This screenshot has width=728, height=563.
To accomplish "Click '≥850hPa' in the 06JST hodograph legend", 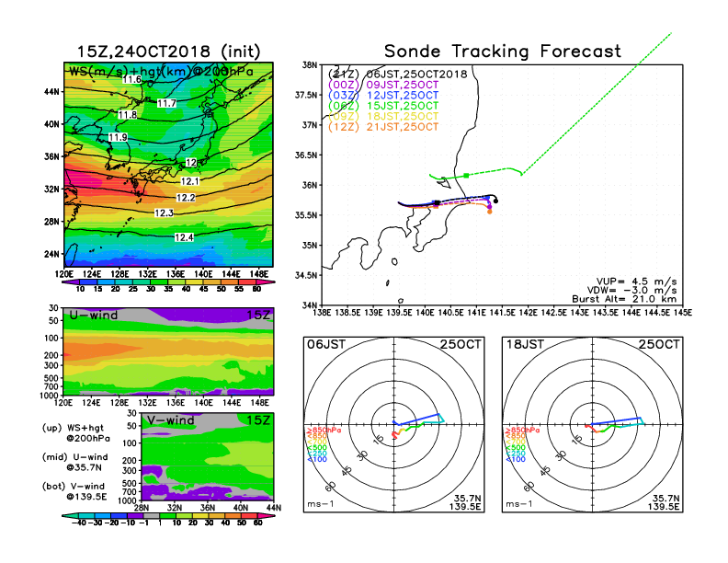I will pos(324,431).
